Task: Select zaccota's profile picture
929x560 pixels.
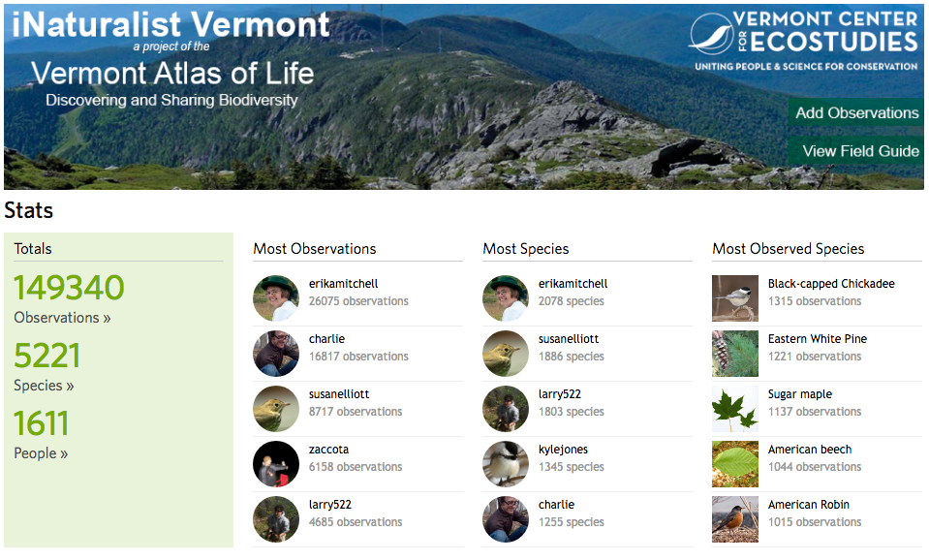Action: tap(276, 464)
